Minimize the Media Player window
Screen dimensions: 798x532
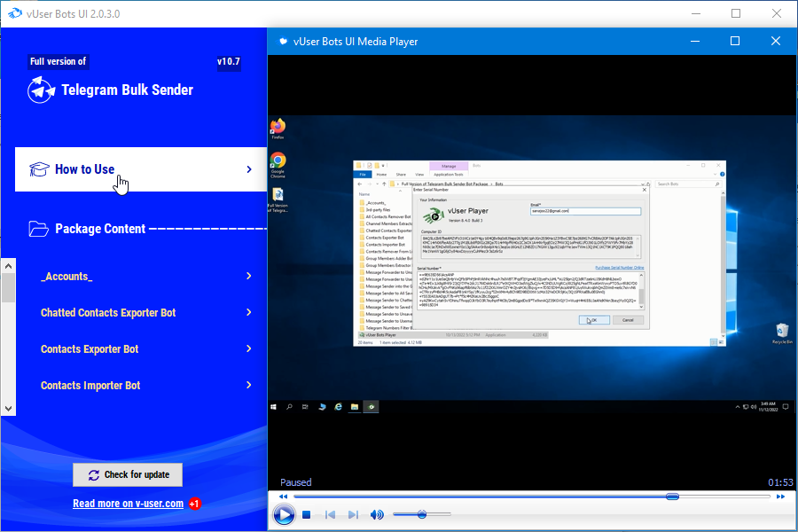(694, 42)
